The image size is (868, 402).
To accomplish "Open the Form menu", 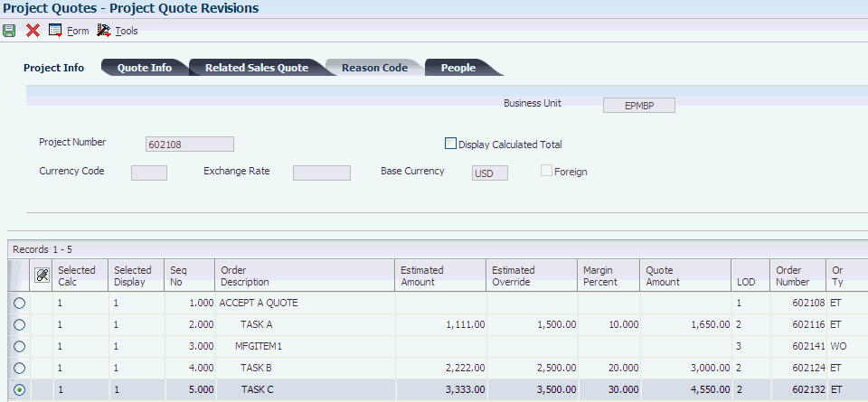I will pyautogui.click(x=70, y=31).
